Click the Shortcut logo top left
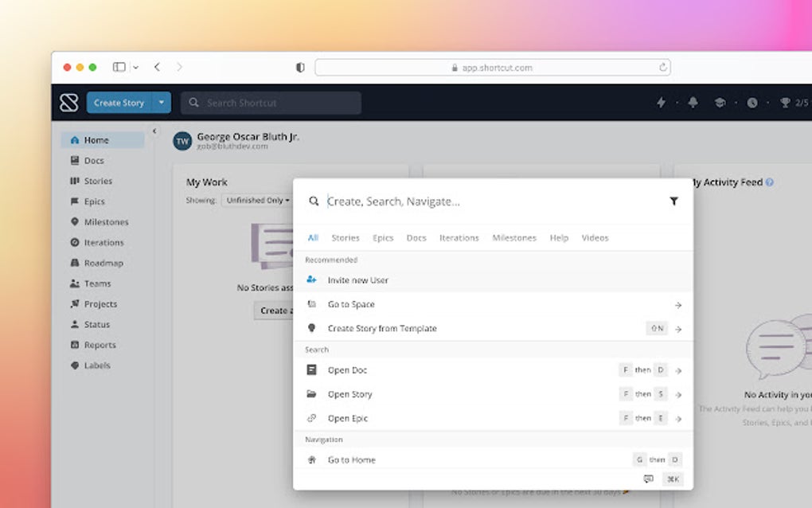Screen dimensions: 812x508 (x=70, y=103)
